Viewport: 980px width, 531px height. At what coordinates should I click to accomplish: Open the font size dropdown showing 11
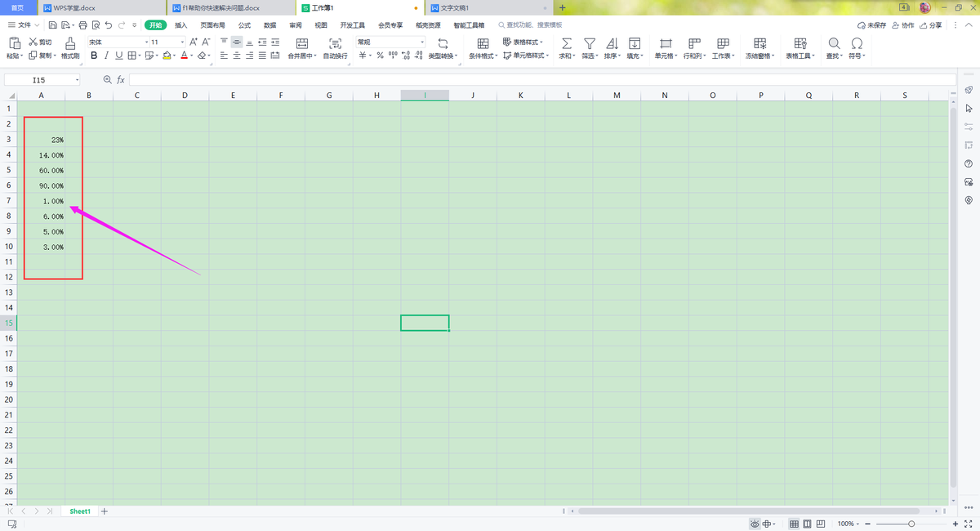[182, 42]
